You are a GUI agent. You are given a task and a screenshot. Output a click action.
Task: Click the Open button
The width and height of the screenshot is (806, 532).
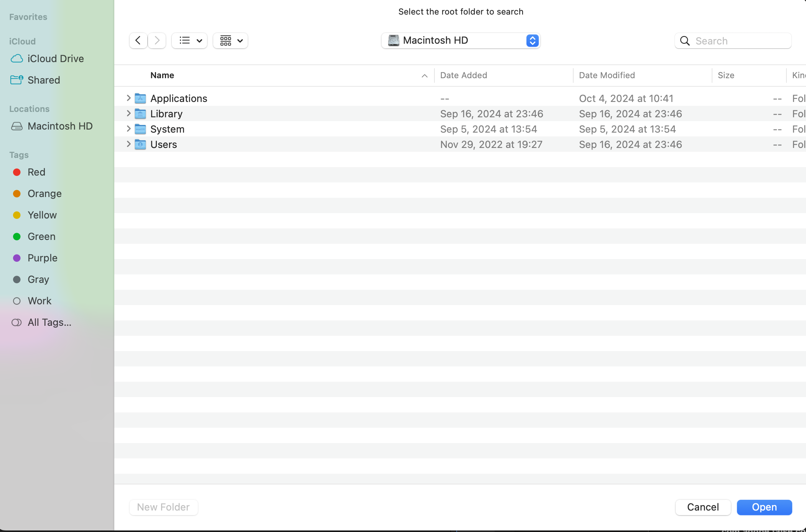(764, 507)
